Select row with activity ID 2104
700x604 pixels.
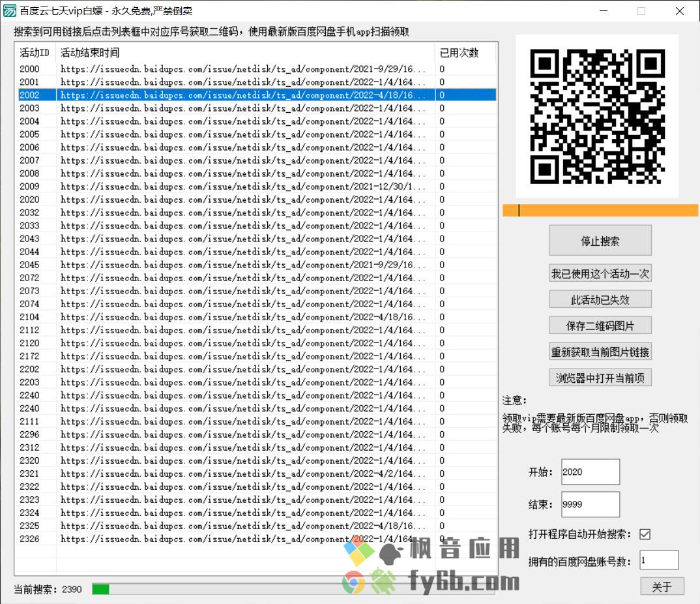pos(257,317)
